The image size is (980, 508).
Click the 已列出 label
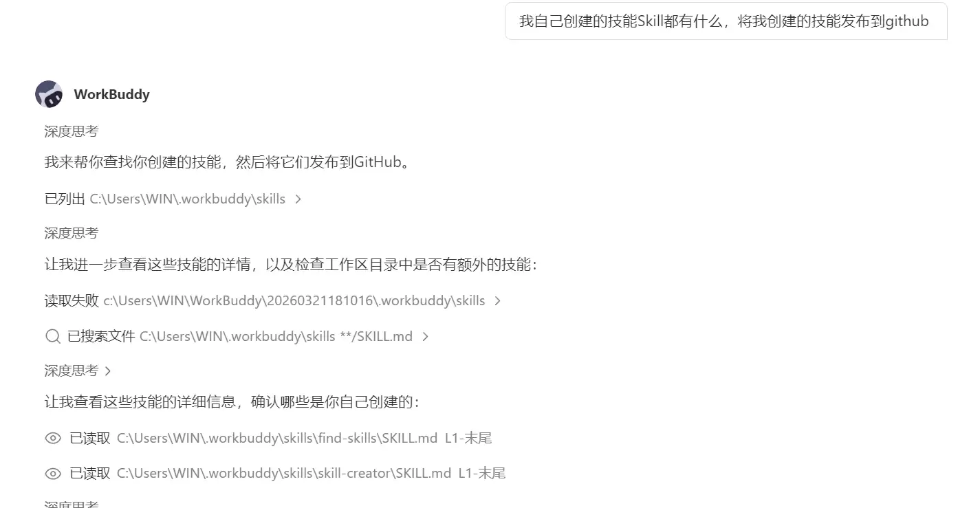point(65,199)
